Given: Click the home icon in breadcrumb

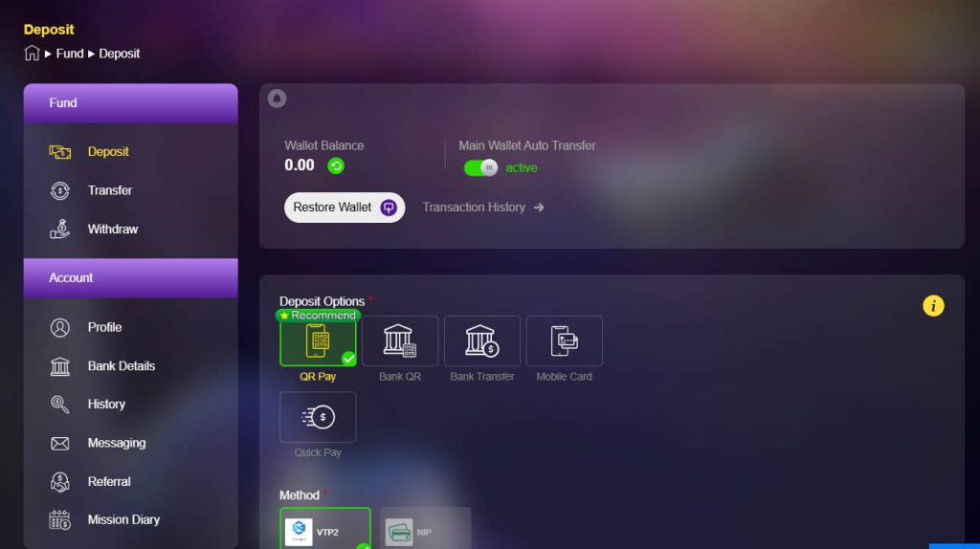Looking at the screenshot, I should pos(32,54).
